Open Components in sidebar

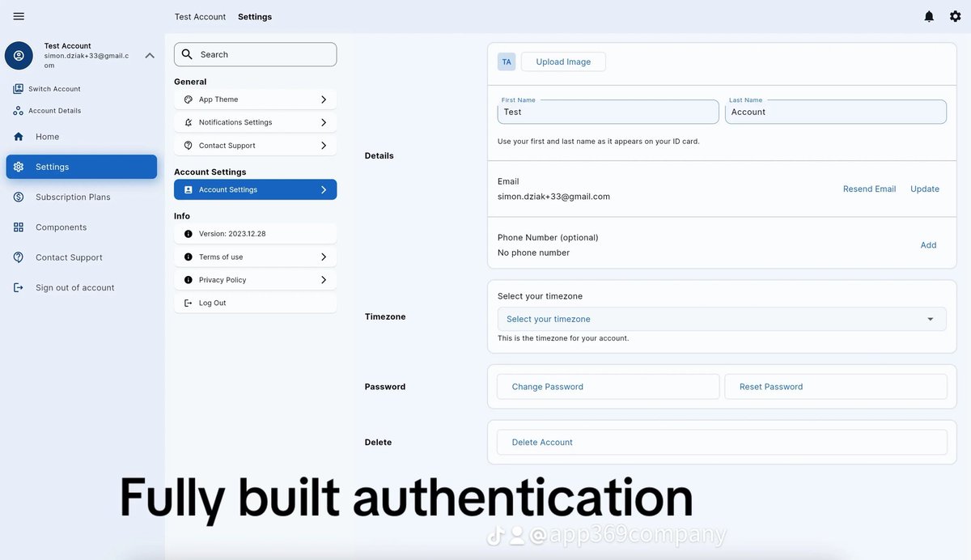click(82, 227)
